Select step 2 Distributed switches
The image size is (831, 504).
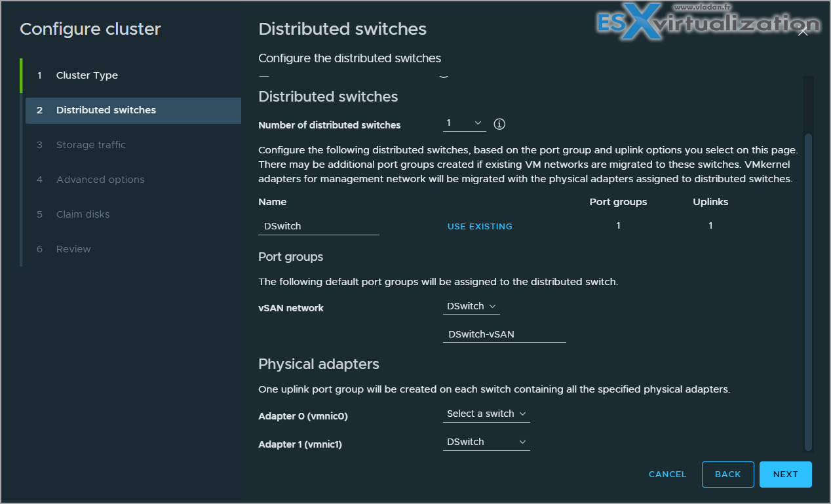point(133,110)
